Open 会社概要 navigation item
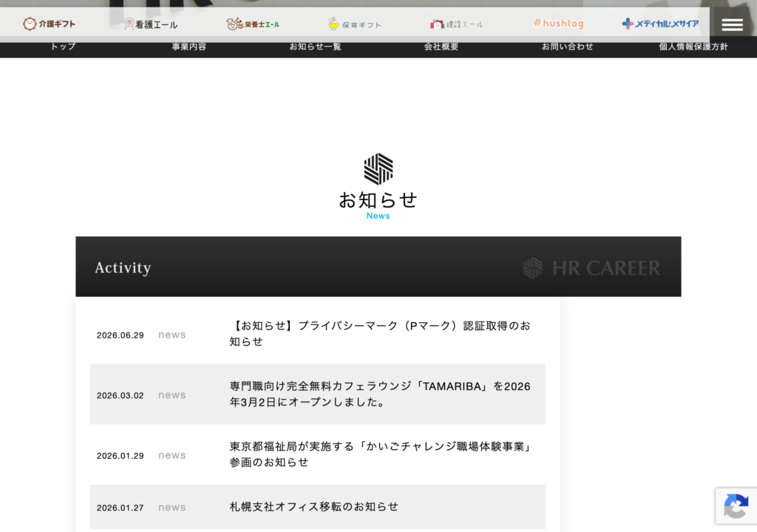The image size is (757, 532). [441, 47]
